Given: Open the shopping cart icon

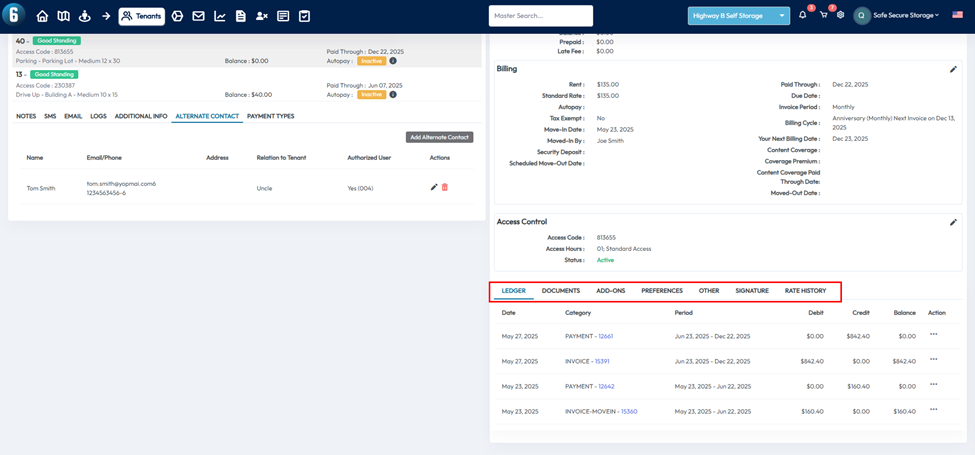Looking at the screenshot, I should 823,16.
